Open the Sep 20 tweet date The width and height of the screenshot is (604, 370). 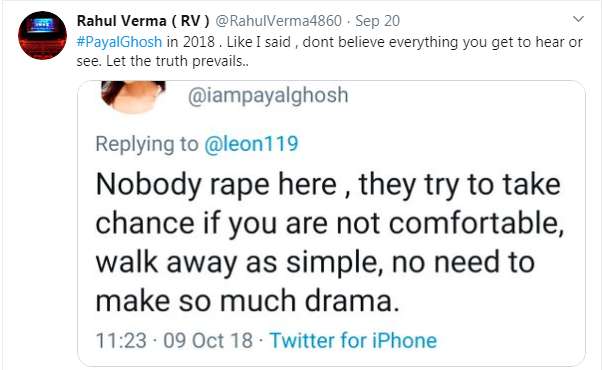[x=378, y=21]
